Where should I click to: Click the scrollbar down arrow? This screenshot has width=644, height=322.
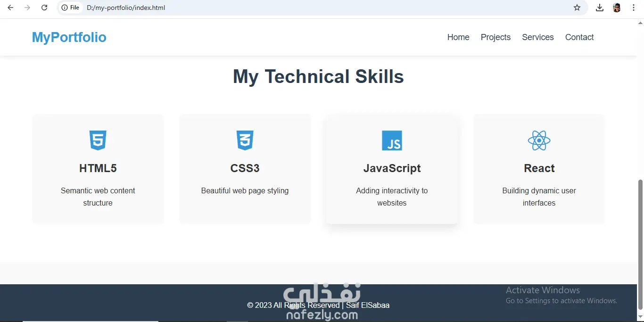click(x=640, y=317)
